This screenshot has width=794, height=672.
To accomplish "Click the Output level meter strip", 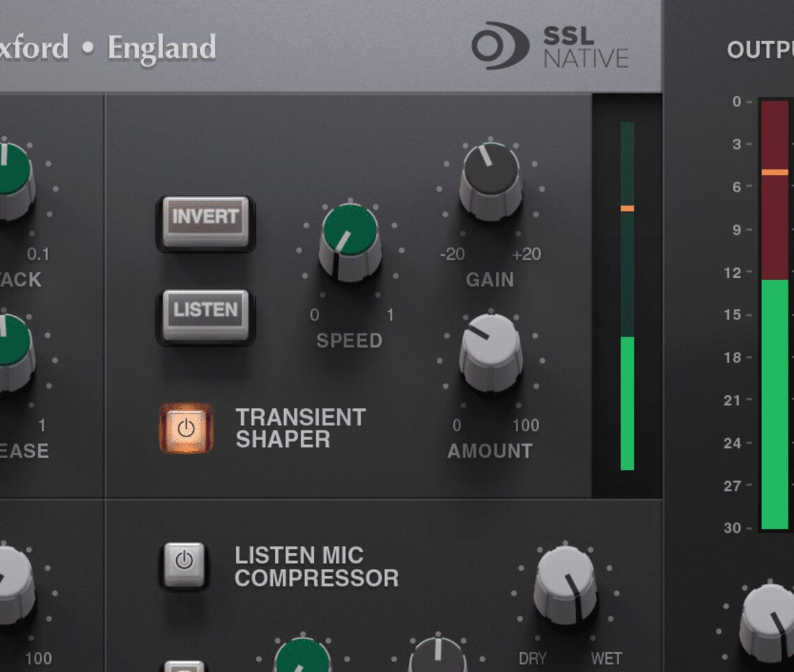I will coord(773,313).
